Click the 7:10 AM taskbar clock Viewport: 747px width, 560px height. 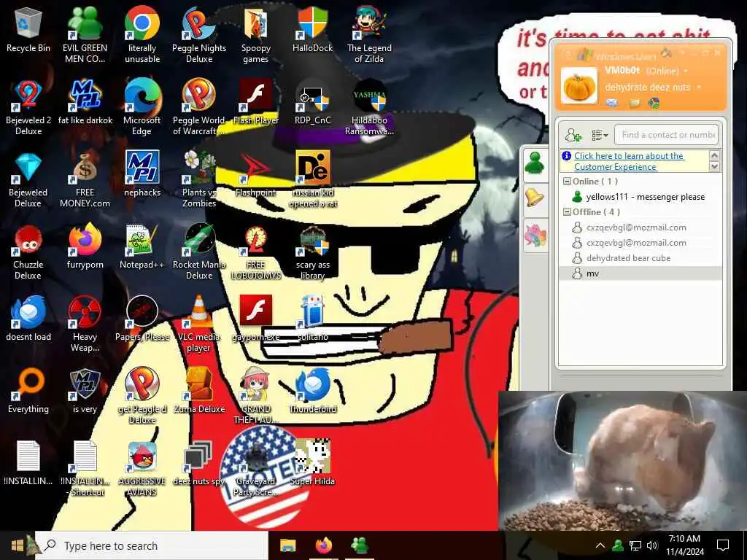pyautogui.click(x=684, y=539)
